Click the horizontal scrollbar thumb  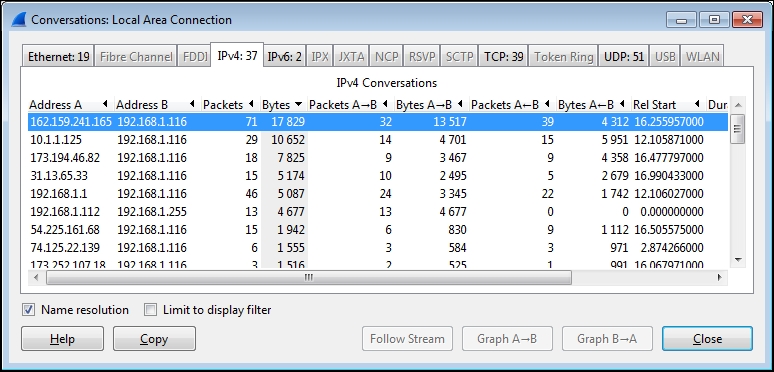click(309, 278)
